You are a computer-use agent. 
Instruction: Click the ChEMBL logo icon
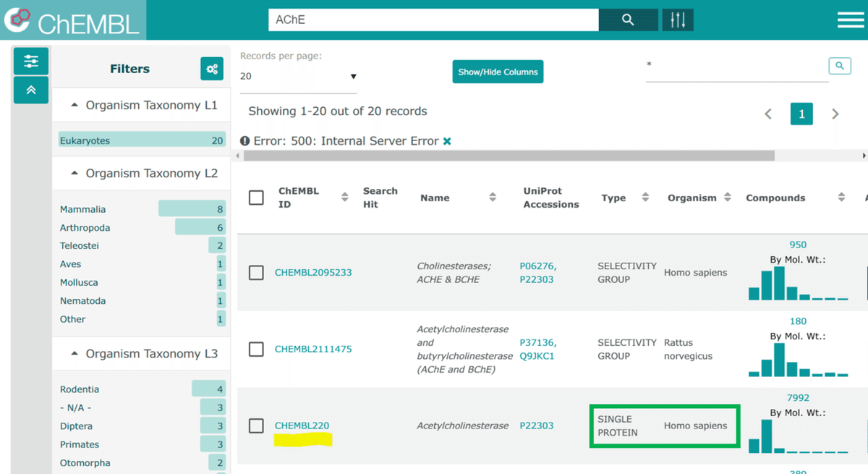pos(17,20)
